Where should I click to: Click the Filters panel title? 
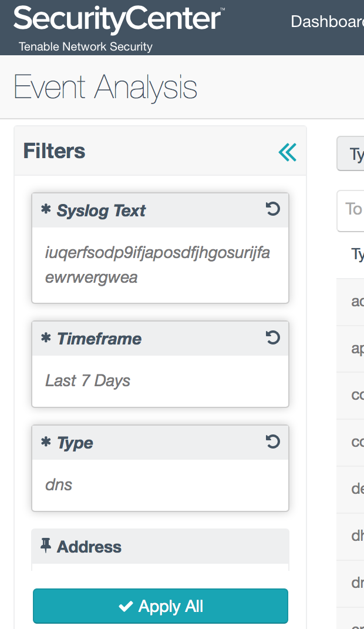point(54,151)
